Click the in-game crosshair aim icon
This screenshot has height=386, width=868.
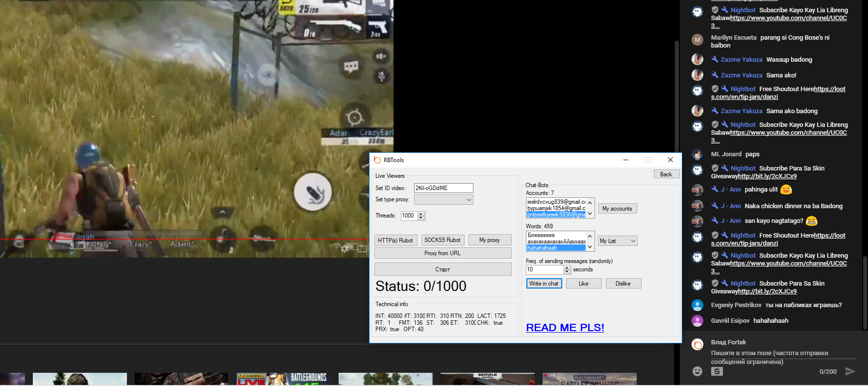point(354,117)
